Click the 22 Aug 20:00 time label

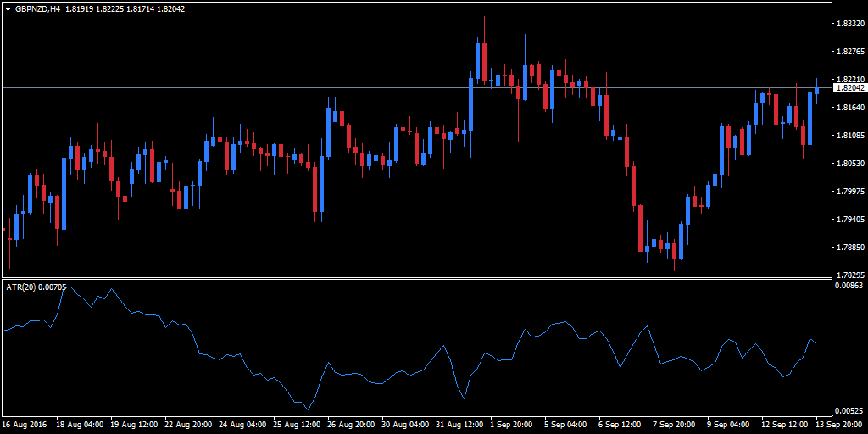tap(188, 425)
